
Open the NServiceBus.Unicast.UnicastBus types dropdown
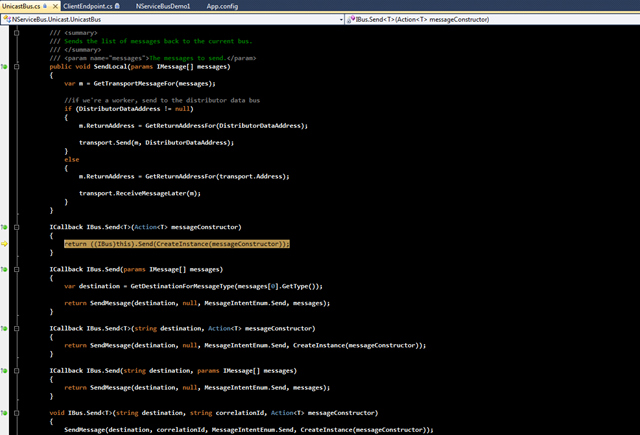pos(173,19)
